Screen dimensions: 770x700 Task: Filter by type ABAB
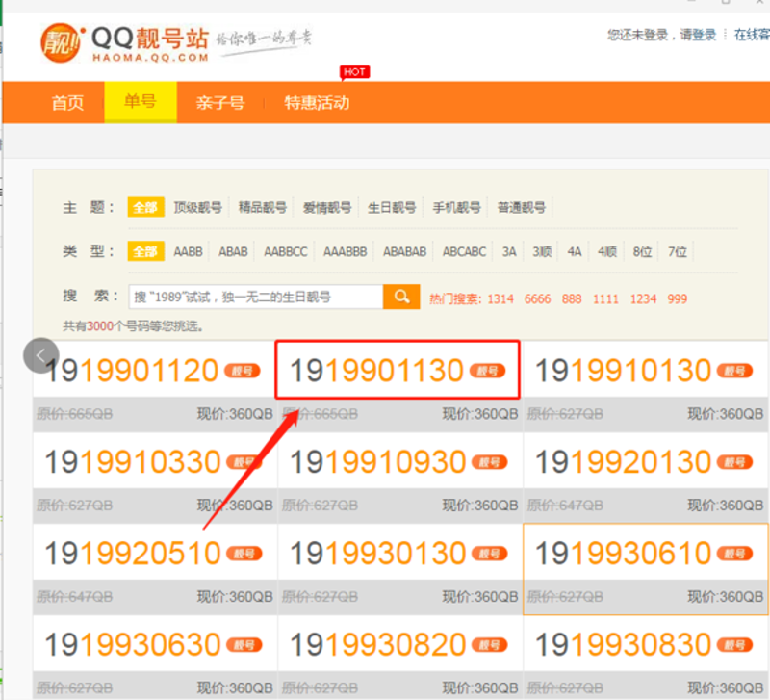tap(233, 252)
